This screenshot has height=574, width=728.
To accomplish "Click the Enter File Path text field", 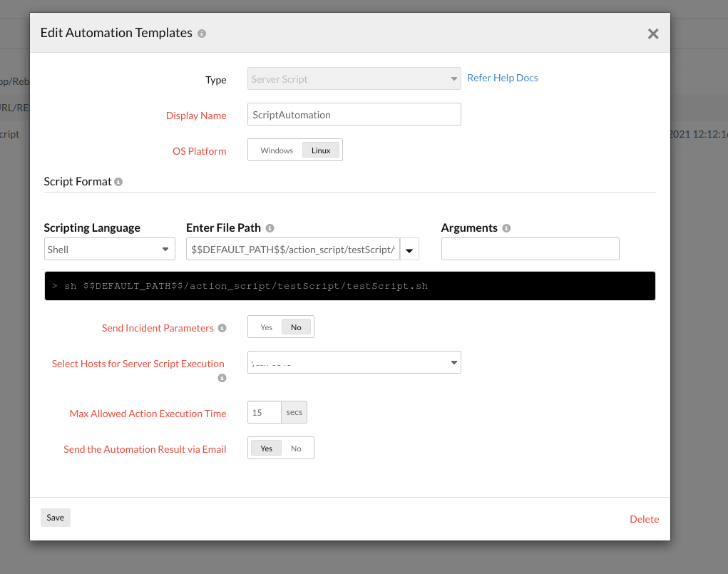I will (x=293, y=249).
